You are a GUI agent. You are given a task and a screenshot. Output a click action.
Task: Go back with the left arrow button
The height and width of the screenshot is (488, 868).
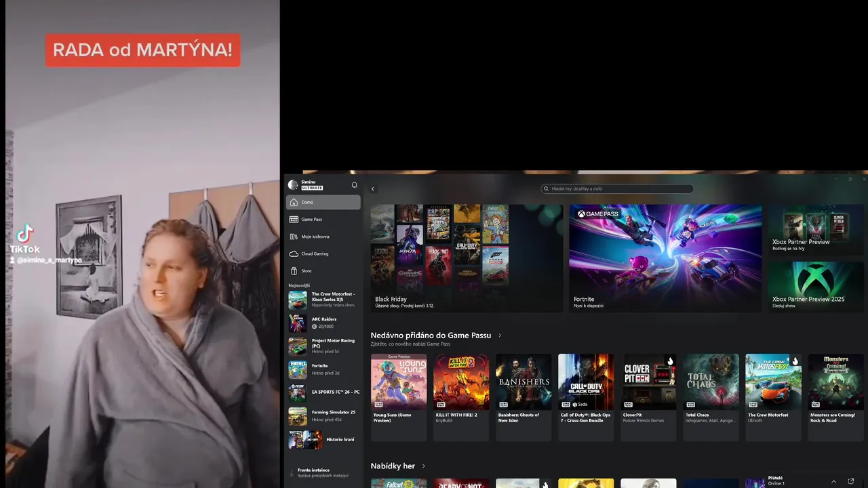click(x=372, y=189)
